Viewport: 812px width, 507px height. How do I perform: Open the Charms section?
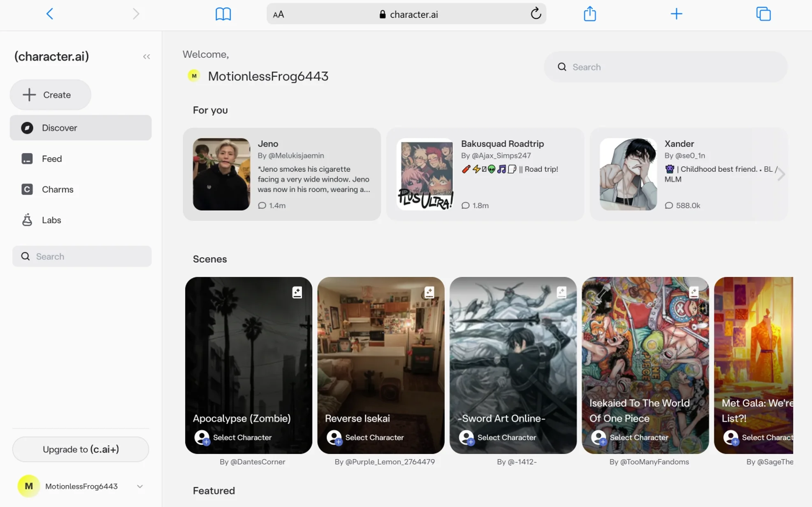pyautogui.click(x=81, y=189)
